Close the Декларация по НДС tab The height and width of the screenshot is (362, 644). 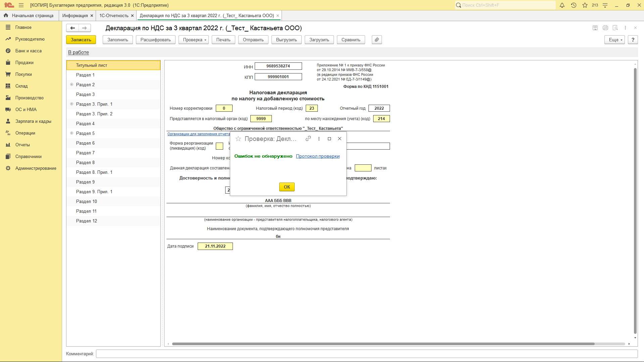click(x=278, y=16)
